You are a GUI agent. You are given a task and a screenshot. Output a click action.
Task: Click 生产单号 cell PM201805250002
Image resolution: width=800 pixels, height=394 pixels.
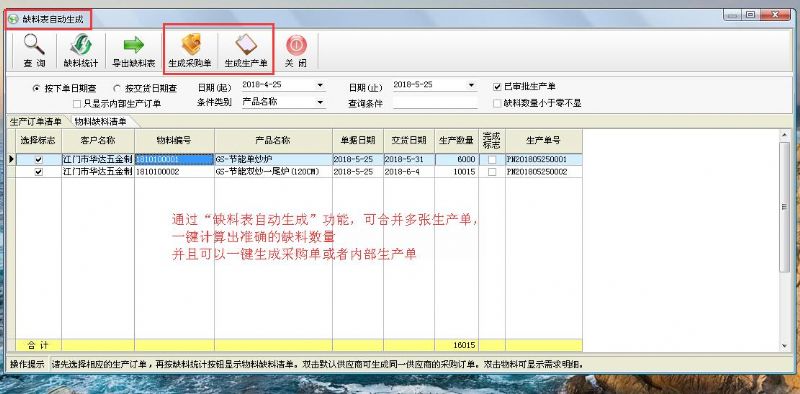pyautogui.click(x=544, y=173)
